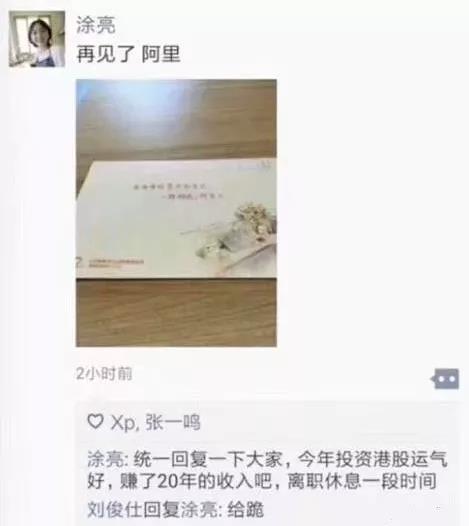
Task: Open 涂亮's profile avatar picture
Action: 37,39
